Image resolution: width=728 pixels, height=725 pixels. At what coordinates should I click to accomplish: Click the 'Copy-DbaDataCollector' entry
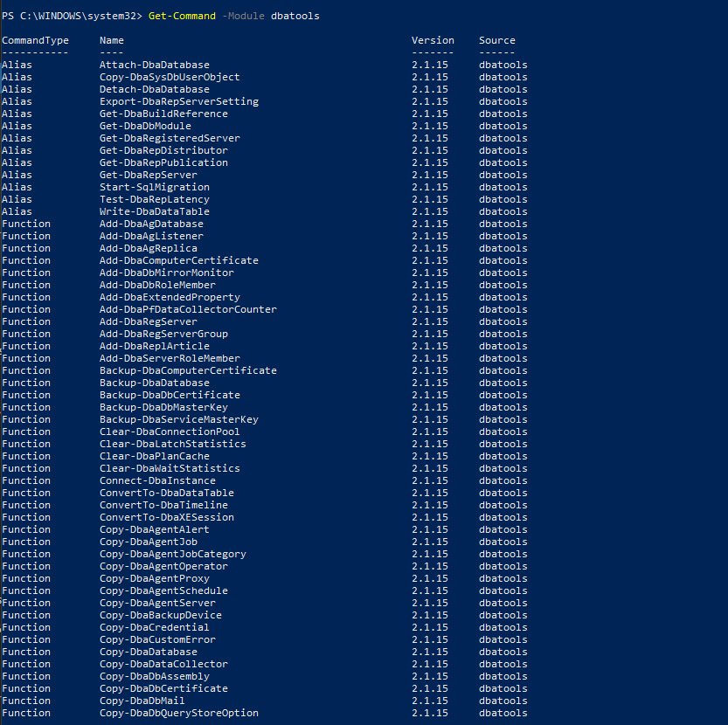click(164, 664)
